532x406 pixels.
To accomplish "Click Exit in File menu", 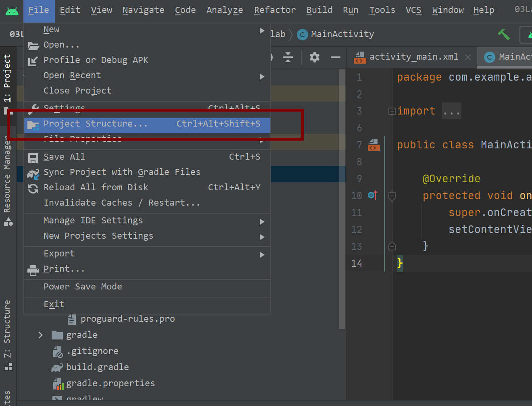I will point(147,305).
